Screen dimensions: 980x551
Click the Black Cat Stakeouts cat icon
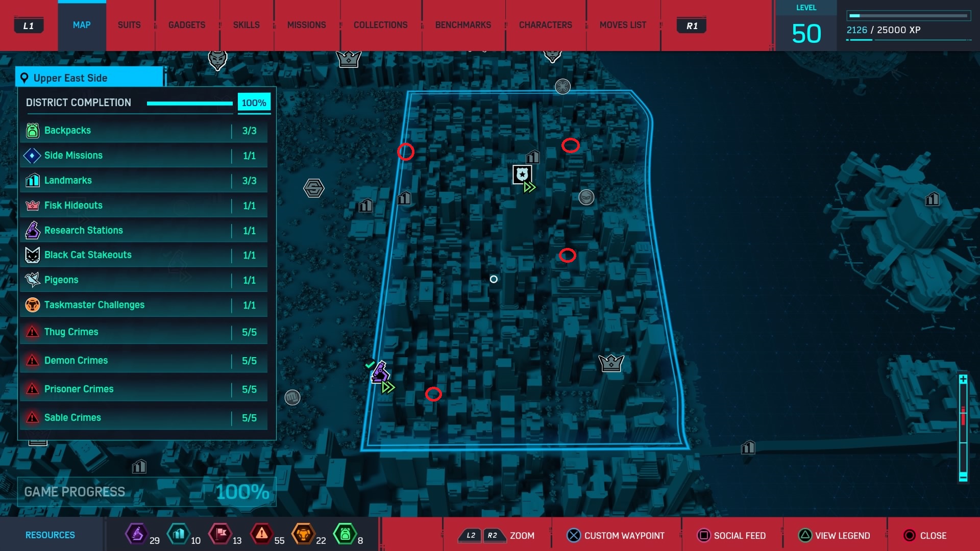tap(32, 255)
